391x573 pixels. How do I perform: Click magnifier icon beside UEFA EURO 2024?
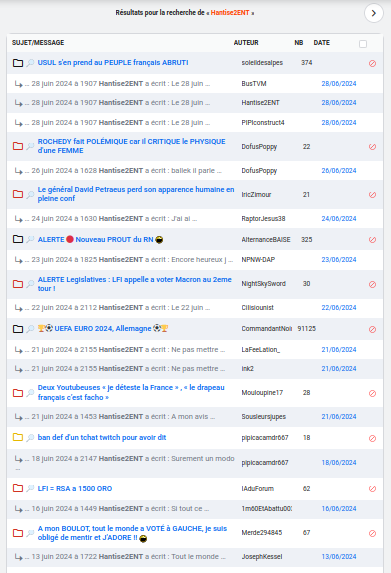(30, 329)
